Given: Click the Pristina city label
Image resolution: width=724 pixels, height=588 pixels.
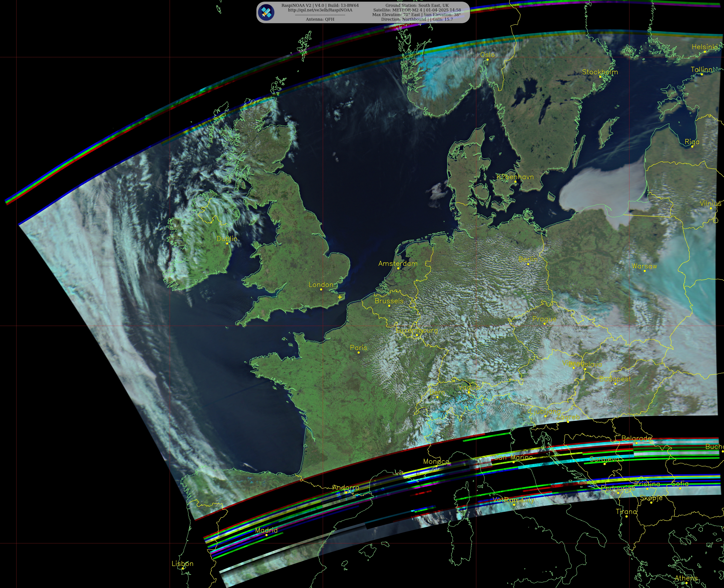Looking at the screenshot, I should (x=647, y=484).
